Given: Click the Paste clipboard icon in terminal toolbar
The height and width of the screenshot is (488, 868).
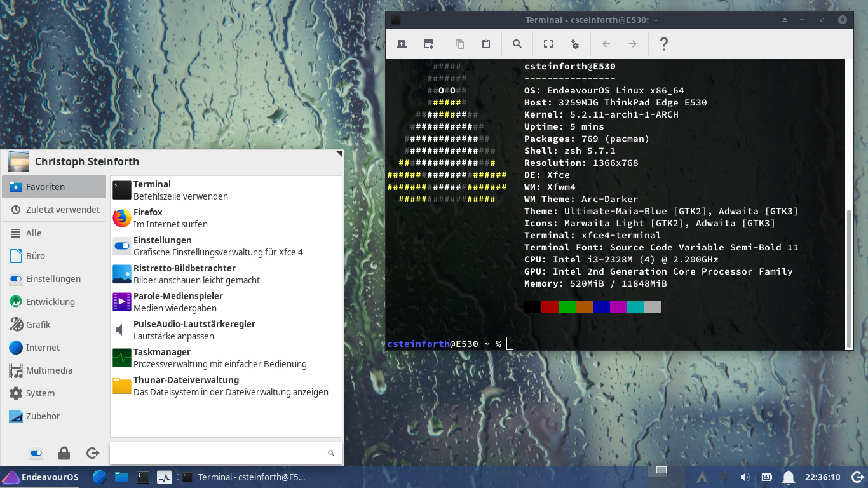Looking at the screenshot, I should 486,44.
